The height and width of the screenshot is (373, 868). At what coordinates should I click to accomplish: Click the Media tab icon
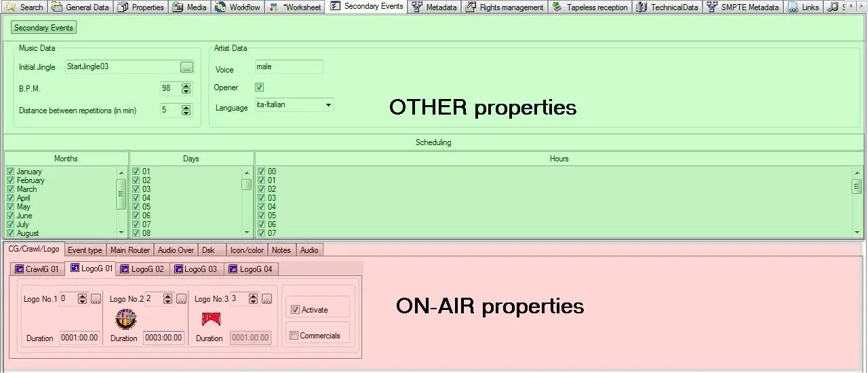177,7
